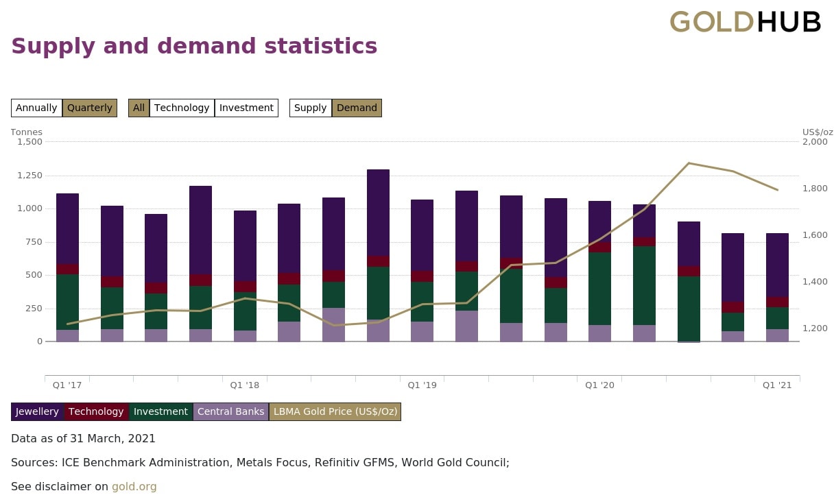Toggle the Investment legend entry
Viewport: 834px width, 504px height.
pyautogui.click(x=160, y=411)
